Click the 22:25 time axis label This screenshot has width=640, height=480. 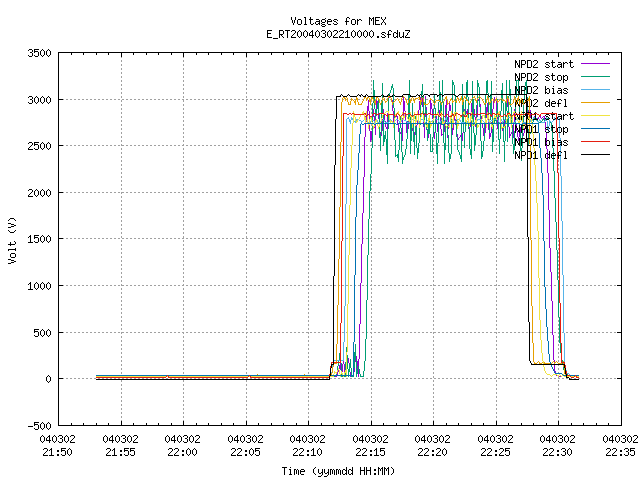495,452
